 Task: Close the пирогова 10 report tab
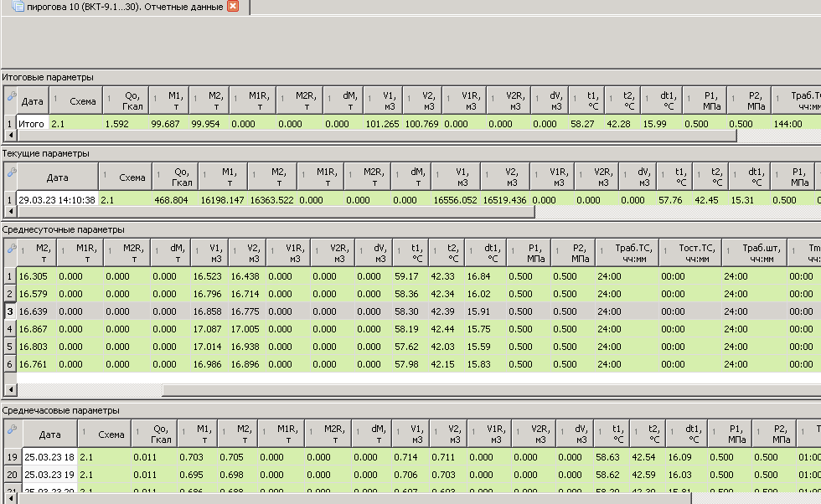233,7
